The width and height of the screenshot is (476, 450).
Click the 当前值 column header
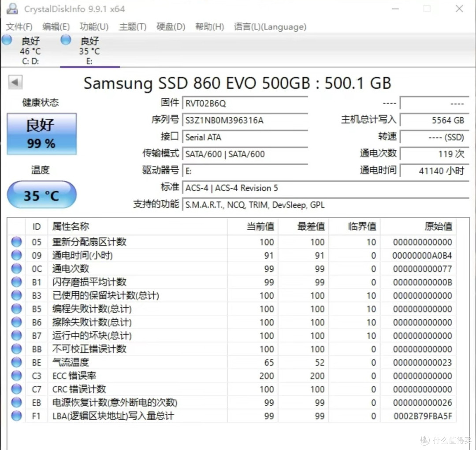point(253,227)
